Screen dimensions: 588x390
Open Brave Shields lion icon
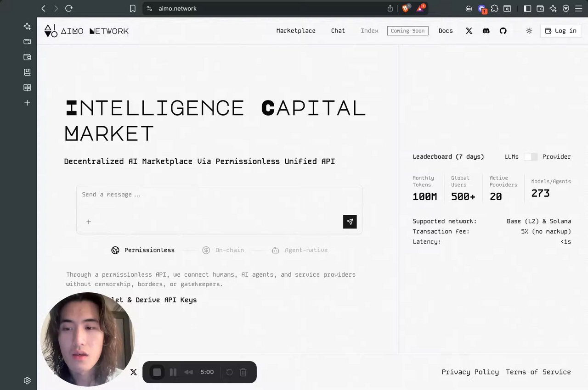pos(406,8)
